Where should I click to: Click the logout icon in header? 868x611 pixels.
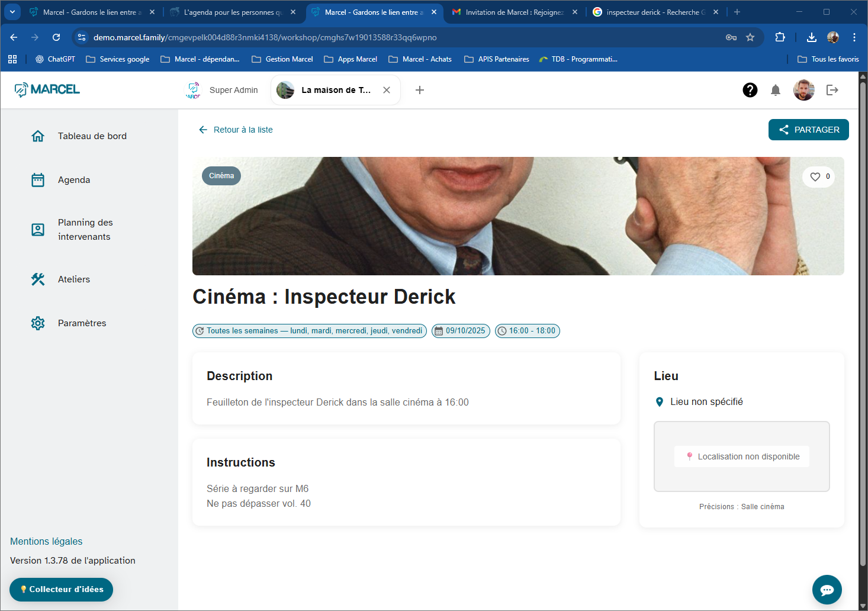click(832, 90)
